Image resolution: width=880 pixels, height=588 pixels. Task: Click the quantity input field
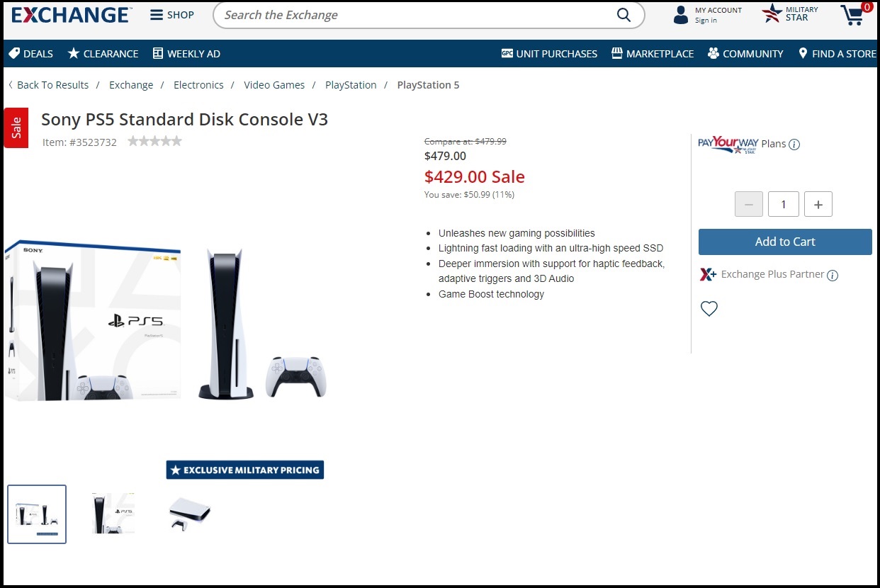pos(784,205)
